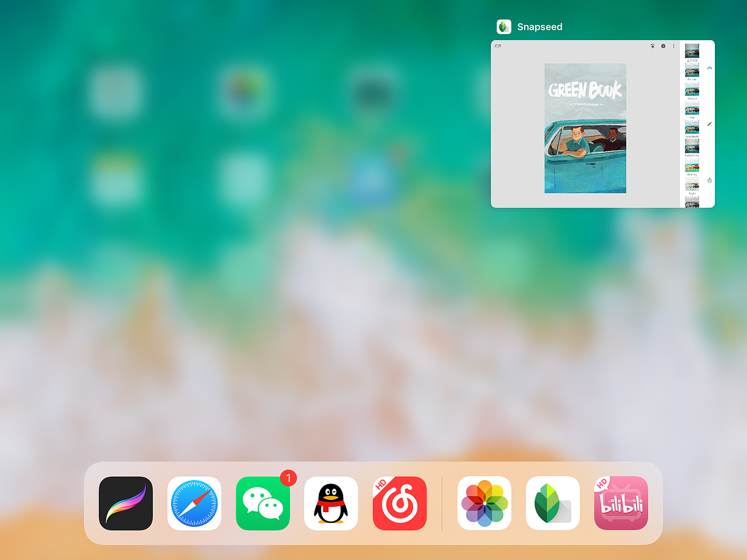
Task: Tap the Snapseed icon above the card
Action: pyautogui.click(x=504, y=27)
